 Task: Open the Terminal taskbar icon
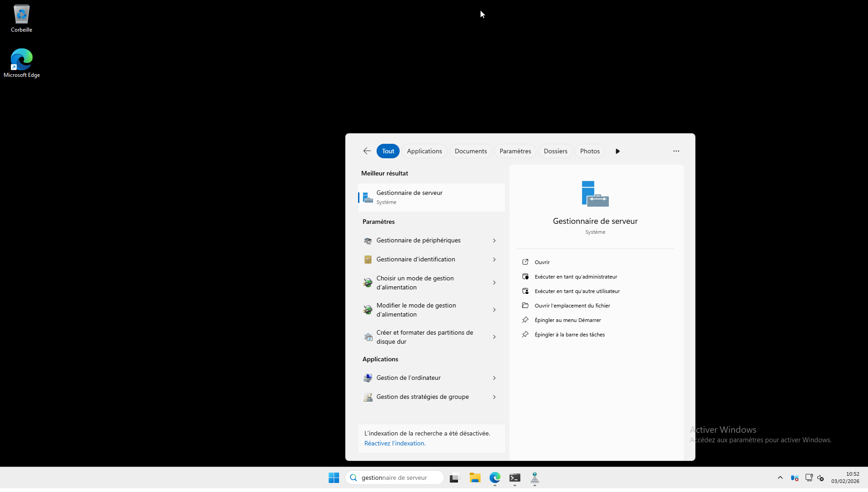(515, 478)
